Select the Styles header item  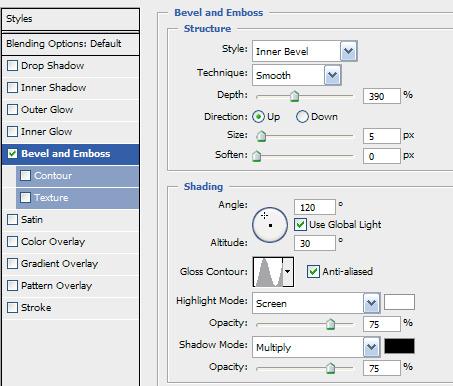coord(70,19)
